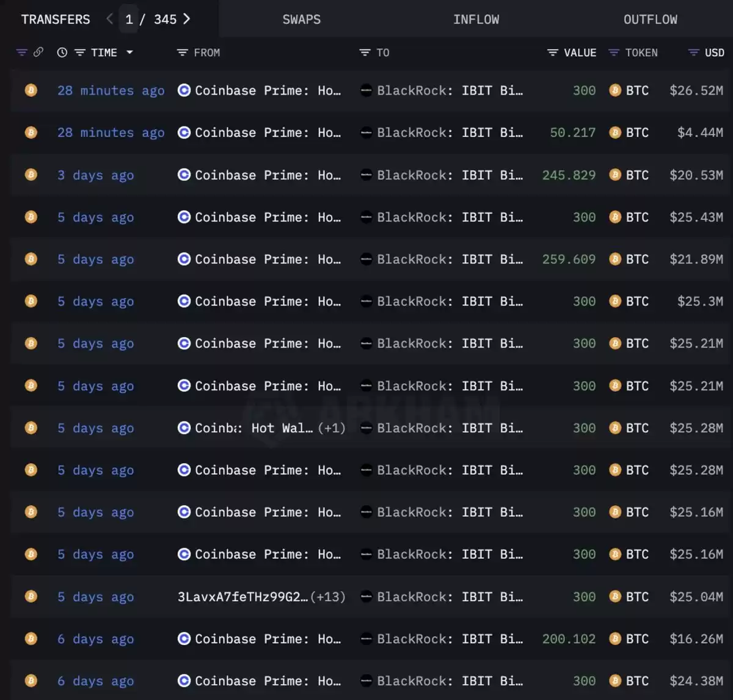Open the 28 minutes ago link in the $26.52M row
The image size is (733, 700).
111,90
